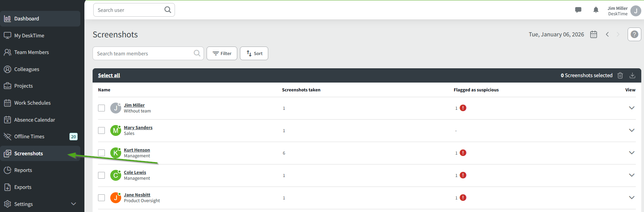Click the trash delete screenshots icon
Image resolution: width=644 pixels, height=212 pixels.
[x=620, y=75]
